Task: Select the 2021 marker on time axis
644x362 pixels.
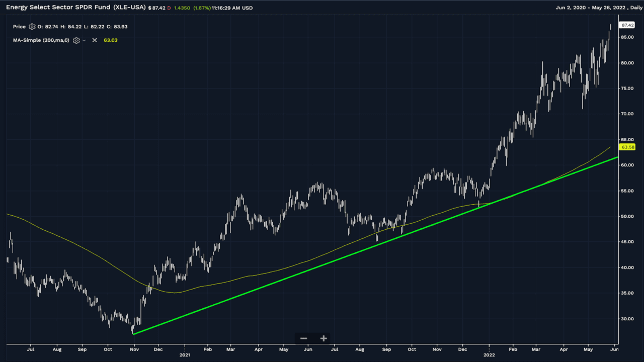Action: pyautogui.click(x=185, y=354)
